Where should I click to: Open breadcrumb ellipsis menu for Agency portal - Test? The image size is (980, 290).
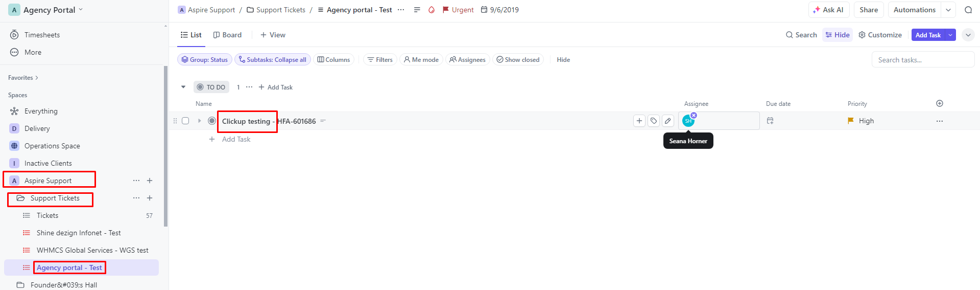tap(401, 10)
